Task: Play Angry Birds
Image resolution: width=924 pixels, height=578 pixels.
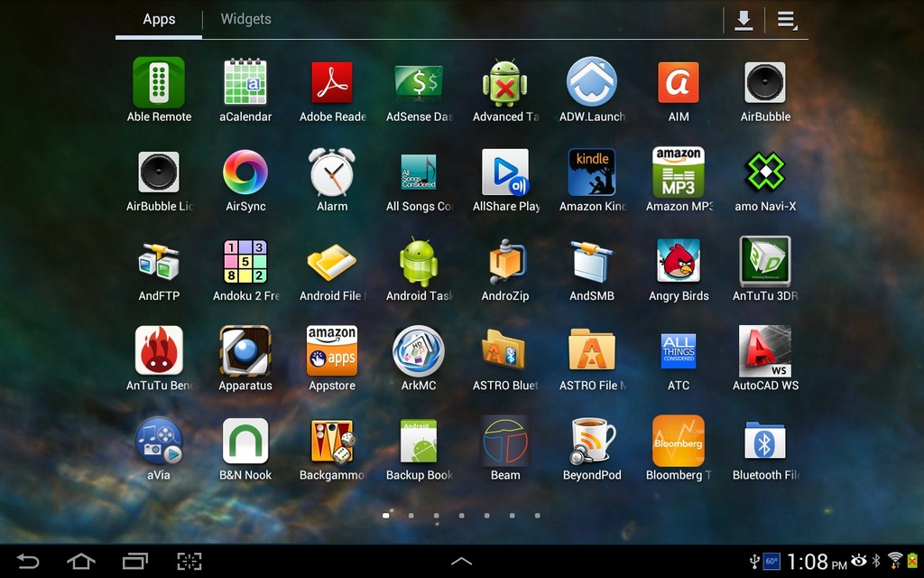Action: [679, 262]
